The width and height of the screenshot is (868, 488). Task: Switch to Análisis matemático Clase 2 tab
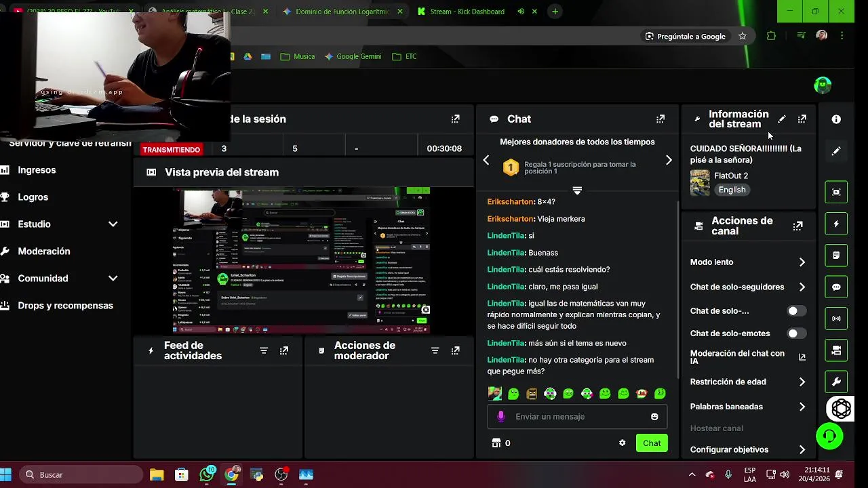[207, 12]
